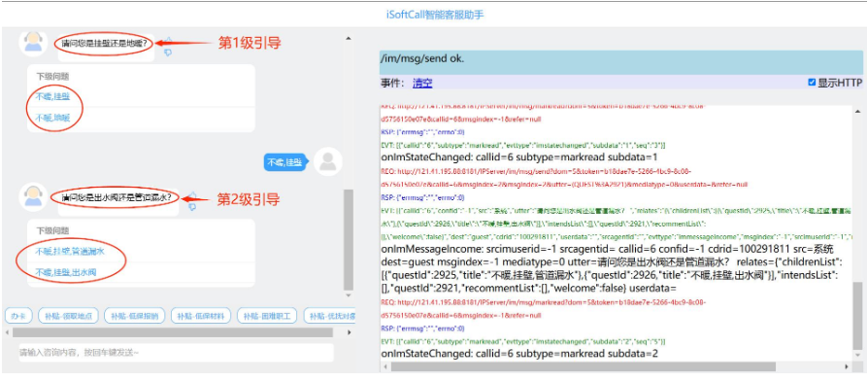Click the green EVT line with imMessageIncome evttype
868x382 pixels.
click(617, 224)
